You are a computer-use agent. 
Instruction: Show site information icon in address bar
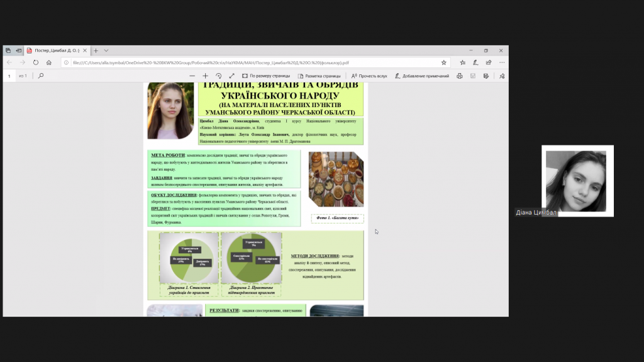(66, 62)
